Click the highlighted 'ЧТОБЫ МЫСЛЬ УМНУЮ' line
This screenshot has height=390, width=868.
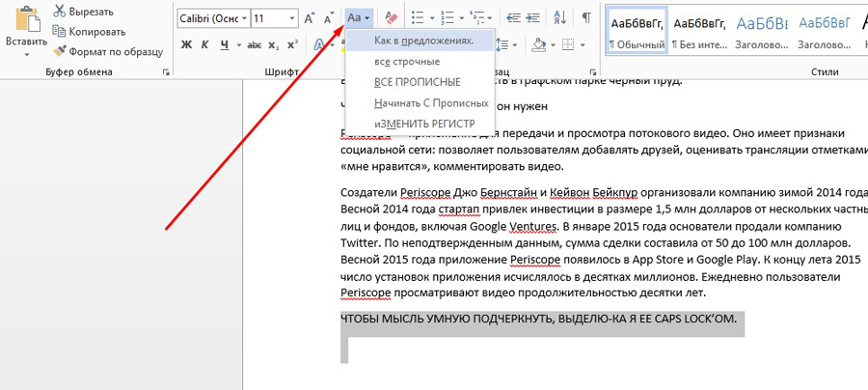coord(538,319)
